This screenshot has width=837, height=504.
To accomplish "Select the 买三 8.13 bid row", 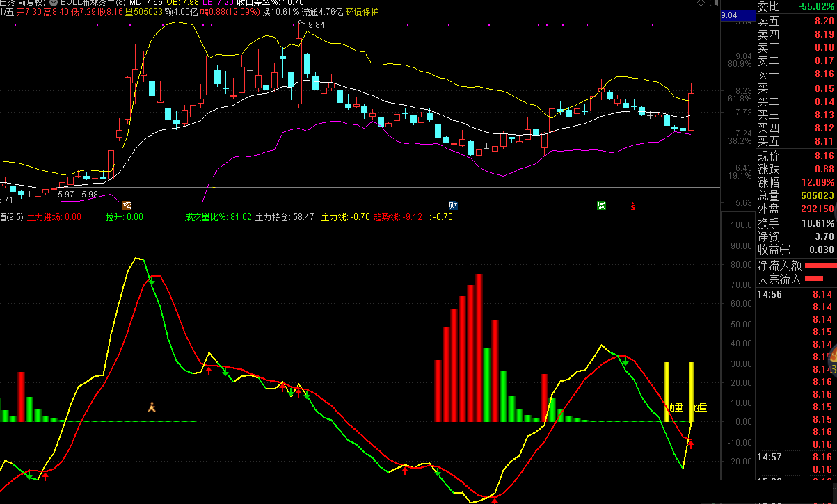I will click(796, 115).
